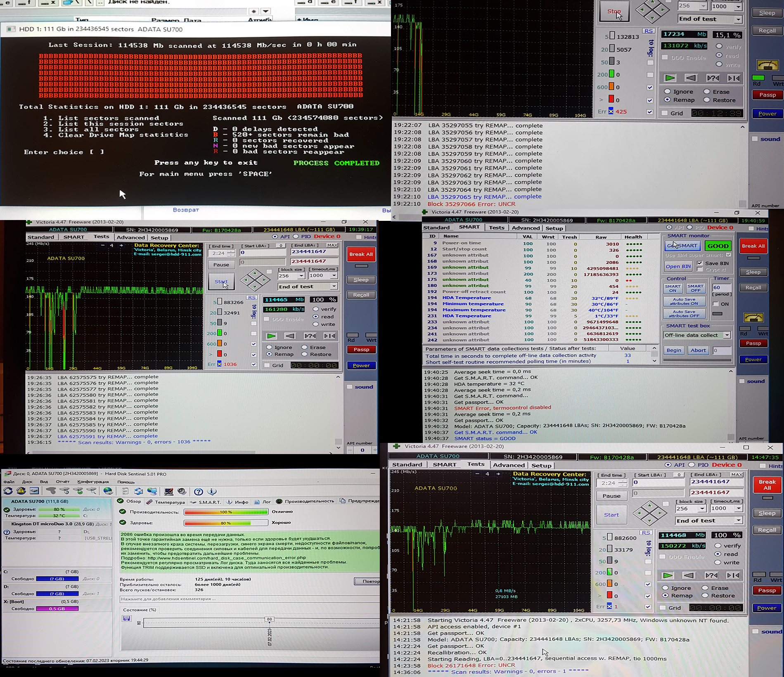Click the two-arrows sync icon in Hard Disk Sentinel toolbar
The image size is (784, 677).
(x=139, y=491)
